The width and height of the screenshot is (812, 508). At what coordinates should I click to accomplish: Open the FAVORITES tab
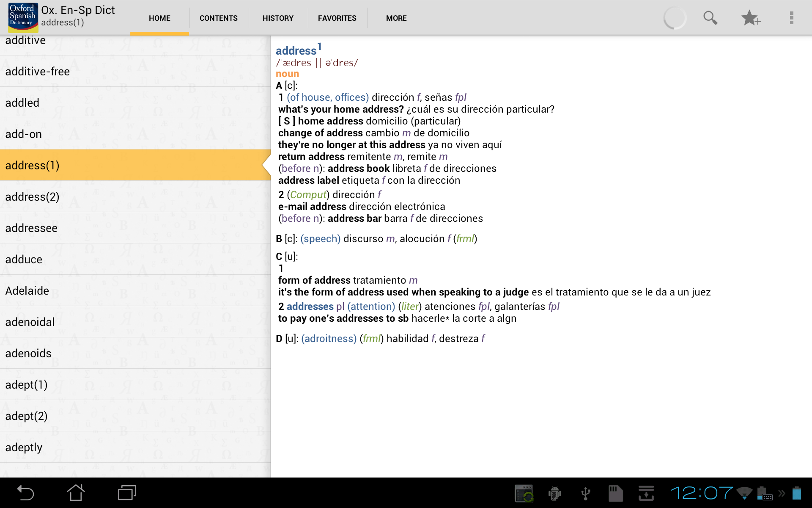pyautogui.click(x=337, y=18)
